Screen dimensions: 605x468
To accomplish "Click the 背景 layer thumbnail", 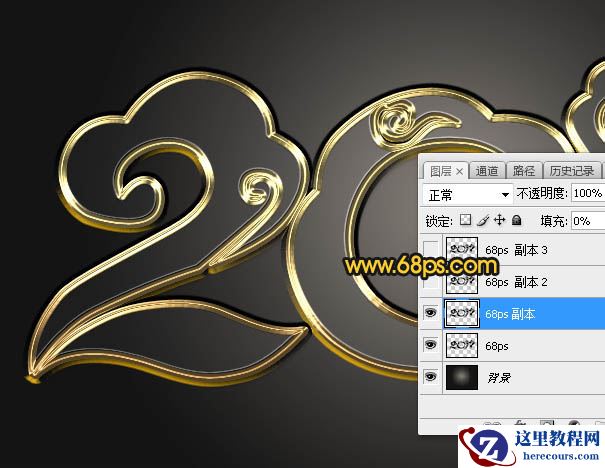I will pyautogui.click(x=462, y=377).
